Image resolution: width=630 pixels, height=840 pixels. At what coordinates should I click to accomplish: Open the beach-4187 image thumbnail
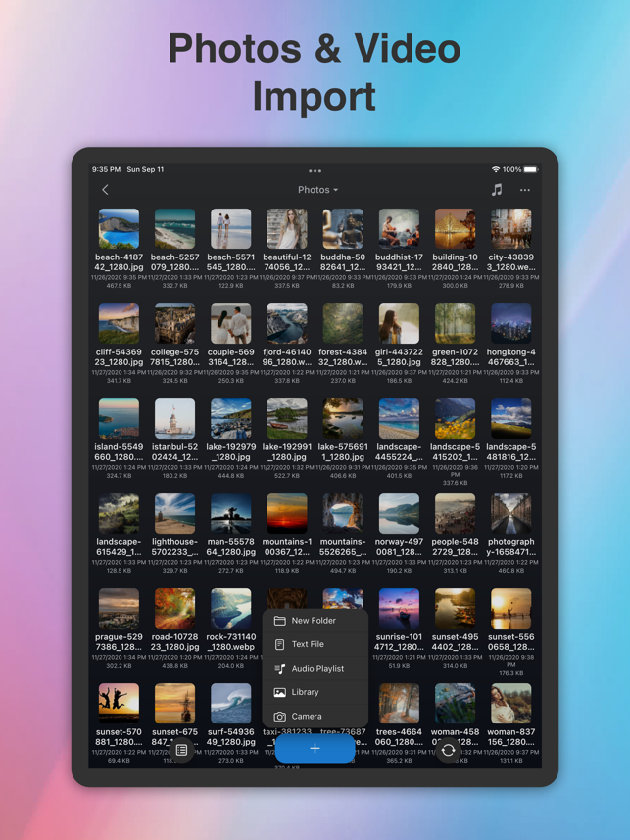[x=119, y=229]
